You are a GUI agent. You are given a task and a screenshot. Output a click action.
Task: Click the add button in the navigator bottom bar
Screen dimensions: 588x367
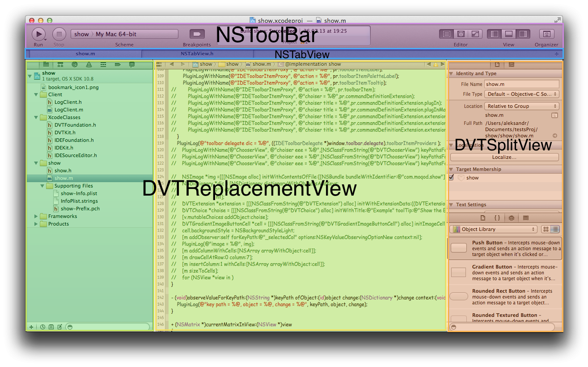(31, 327)
